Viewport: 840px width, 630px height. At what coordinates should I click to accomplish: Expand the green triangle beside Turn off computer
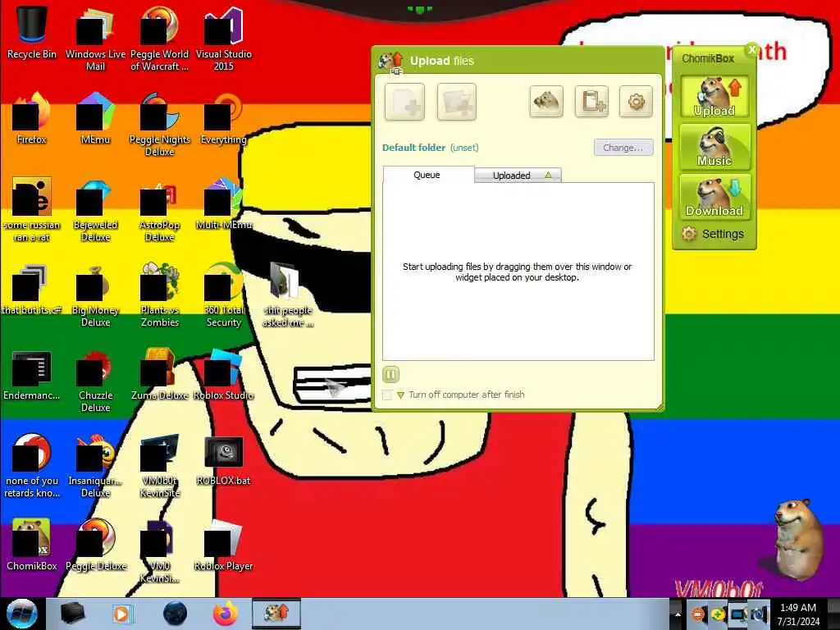[x=400, y=395]
